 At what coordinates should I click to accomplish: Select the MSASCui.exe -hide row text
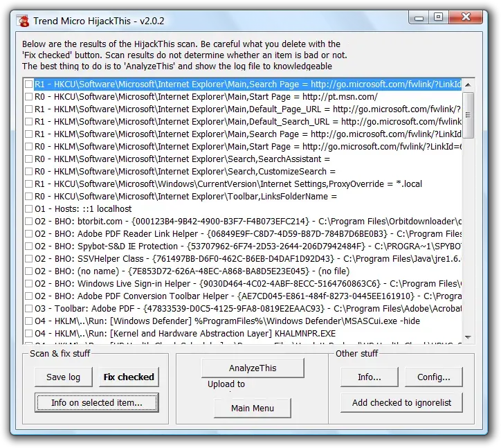click(227, 321)
